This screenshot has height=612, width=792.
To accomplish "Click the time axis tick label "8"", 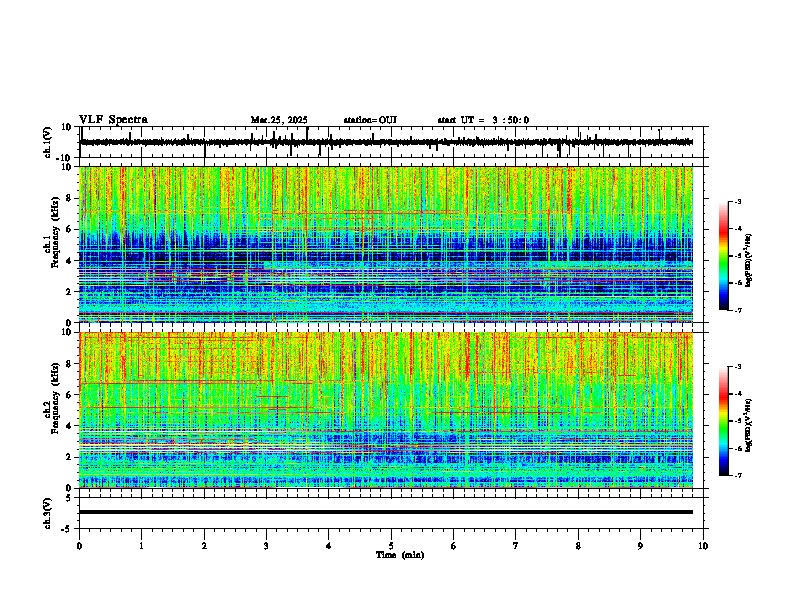I will tap(578, 546).
